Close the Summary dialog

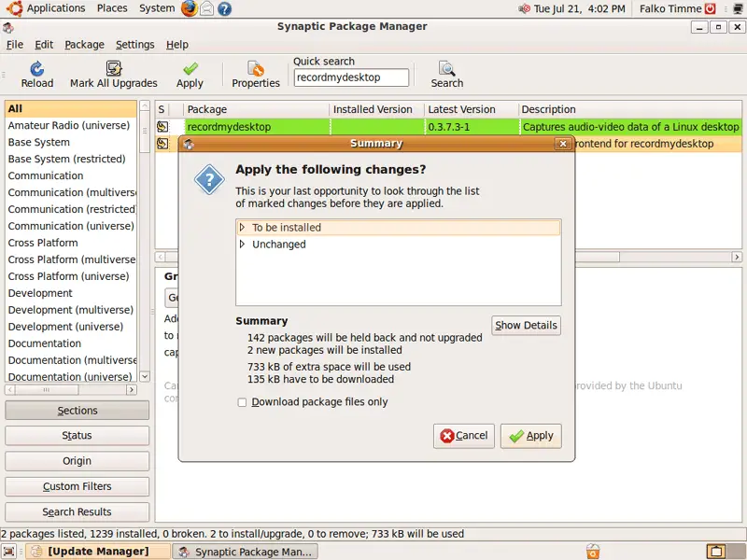[563, 144]
